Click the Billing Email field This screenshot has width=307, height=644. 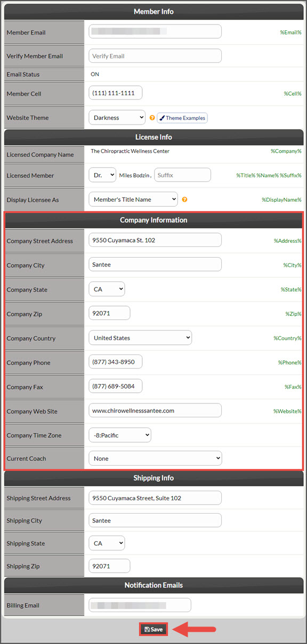coord(140,605)
